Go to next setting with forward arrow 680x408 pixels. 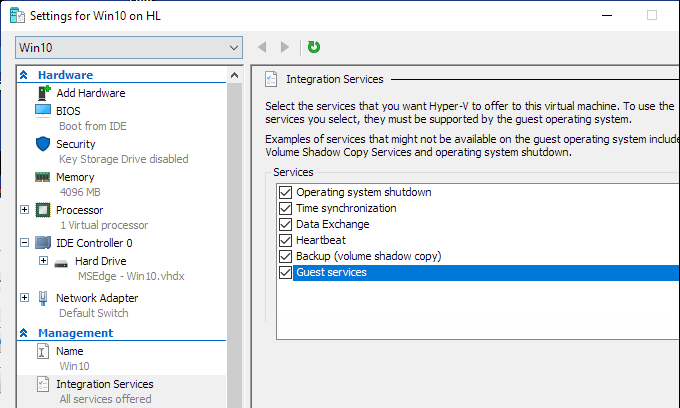284,47
